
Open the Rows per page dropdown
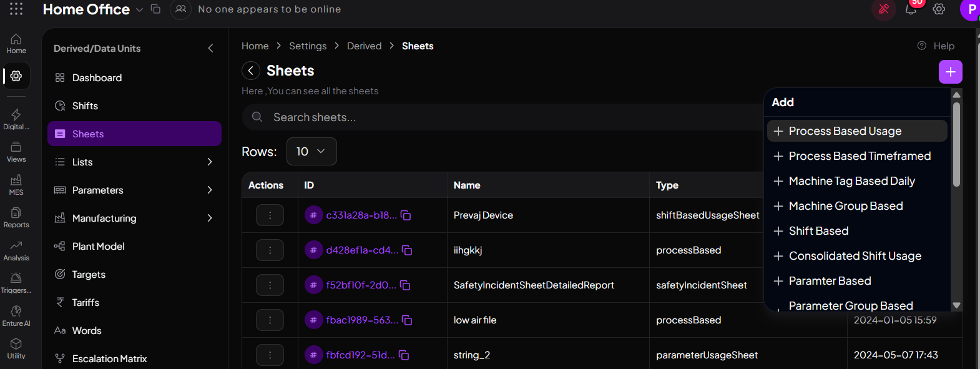click(311, 152)
